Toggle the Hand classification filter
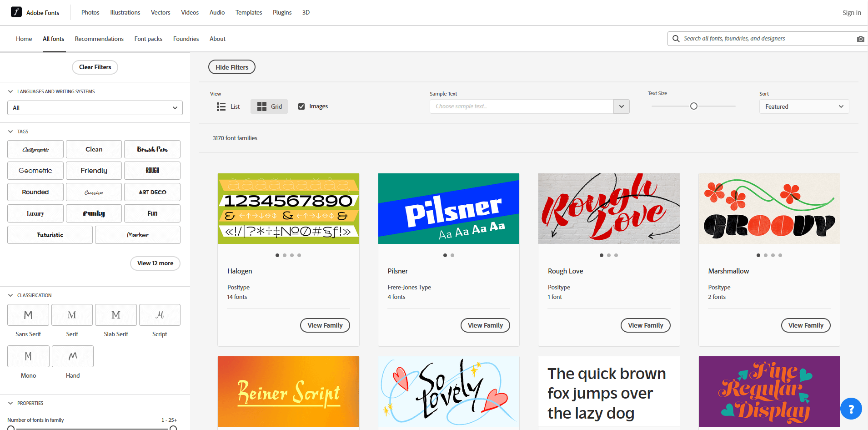Image resolution: width=868 pixels, height=430 pixels. [x=72, y=356]
